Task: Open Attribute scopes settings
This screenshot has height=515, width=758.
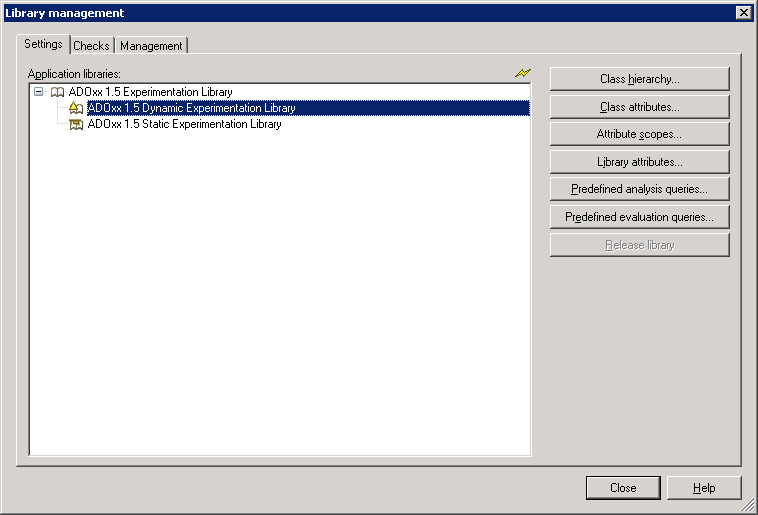Action: click(639, 134)
